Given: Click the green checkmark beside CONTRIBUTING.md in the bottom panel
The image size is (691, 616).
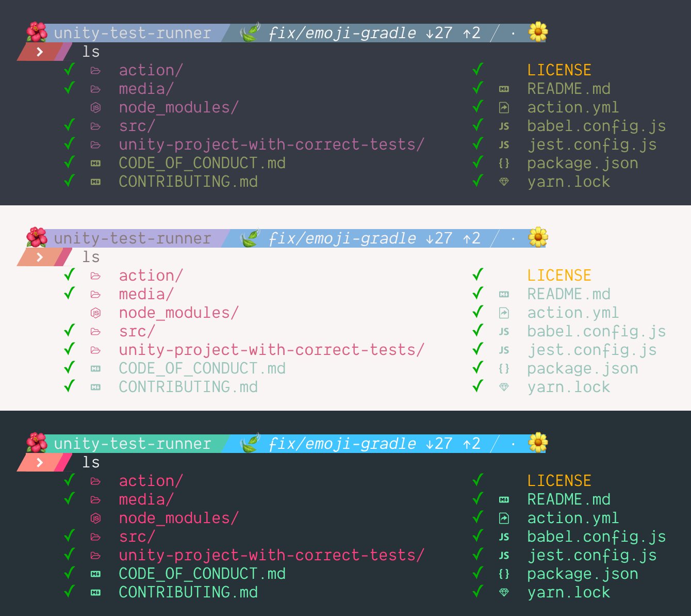Looking at the screenshot, I should click(x=70, y=591).
